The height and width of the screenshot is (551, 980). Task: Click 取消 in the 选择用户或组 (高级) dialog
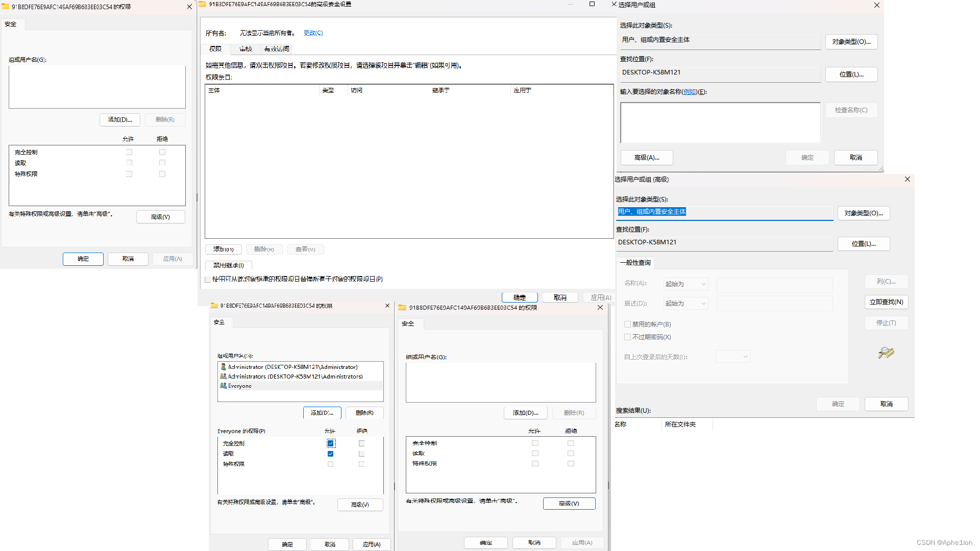pos(886,404)
